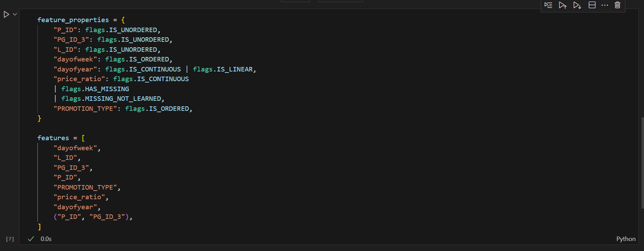Split the notebook cell
The height and width of the screenshot is (251, 644).
click(x=592, y=5)
